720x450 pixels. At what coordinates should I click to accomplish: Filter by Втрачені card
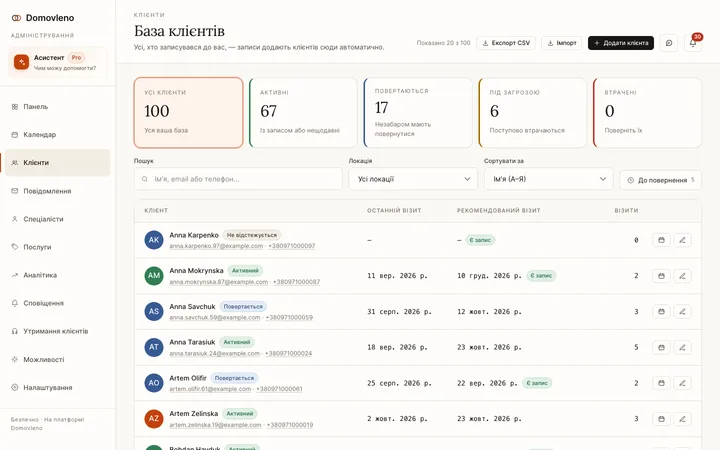click(647, 112)
